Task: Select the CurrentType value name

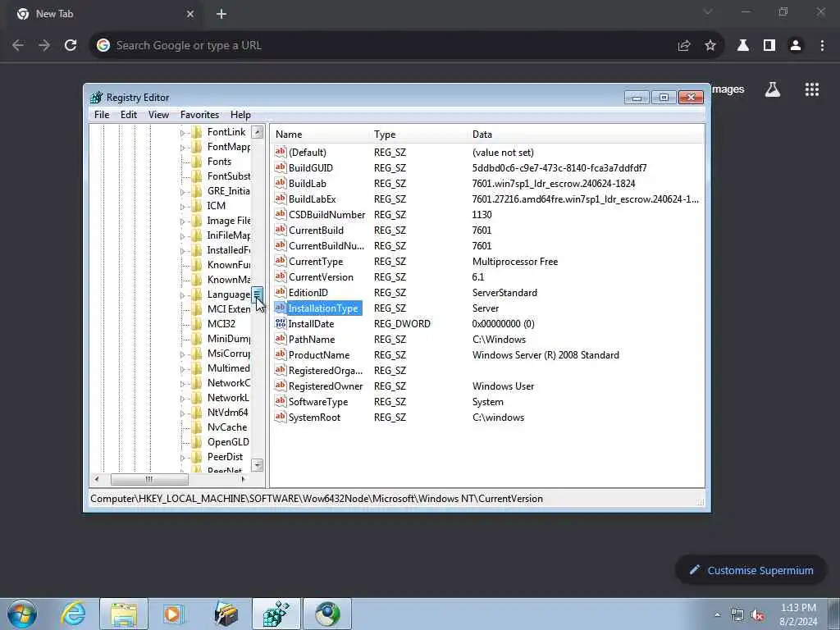Action: pos(316,261)
